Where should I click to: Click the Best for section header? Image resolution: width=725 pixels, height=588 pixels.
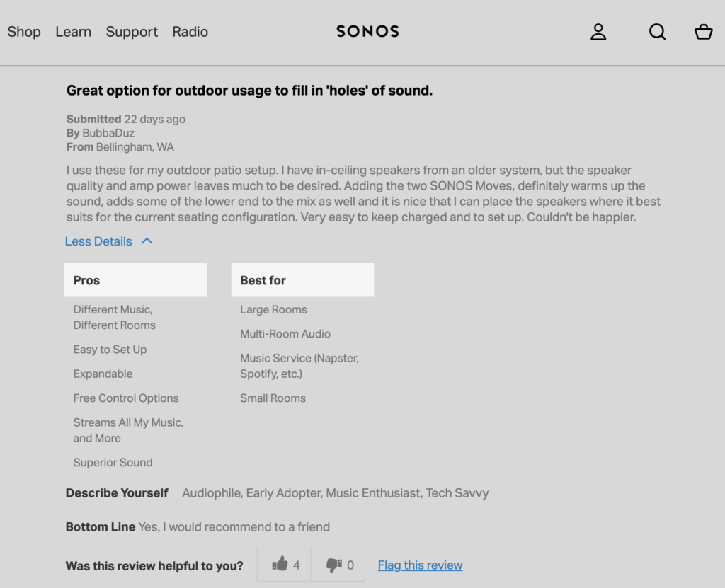263,280
